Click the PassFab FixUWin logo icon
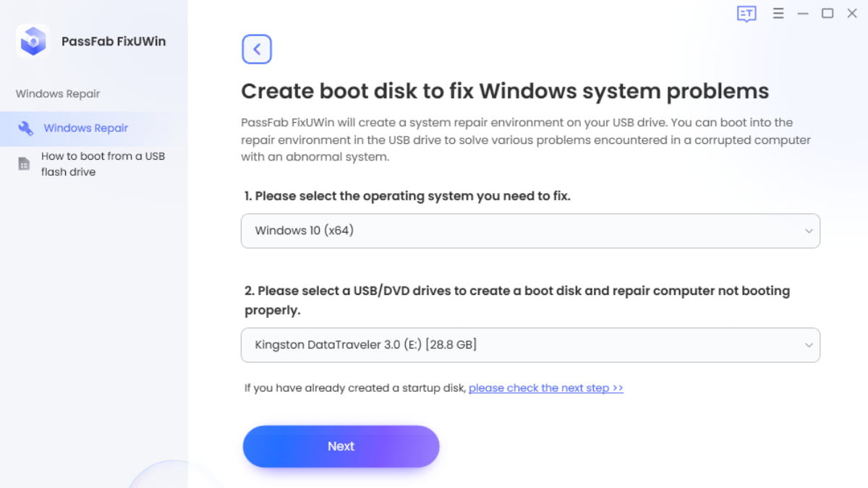868x488 pixels. pos(33,41)
